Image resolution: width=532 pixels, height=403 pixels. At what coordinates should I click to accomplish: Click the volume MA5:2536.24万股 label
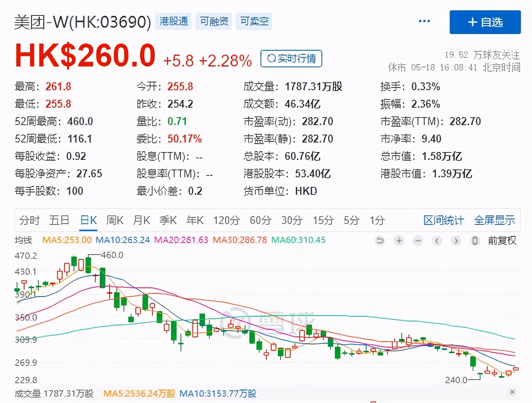coord(139,393)
